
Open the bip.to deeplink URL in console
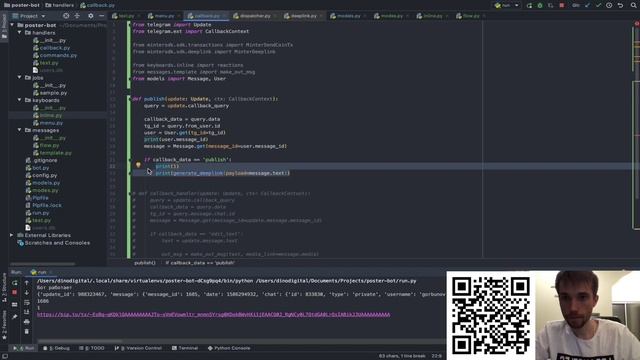pyautogui.click(x=213, y=314)
